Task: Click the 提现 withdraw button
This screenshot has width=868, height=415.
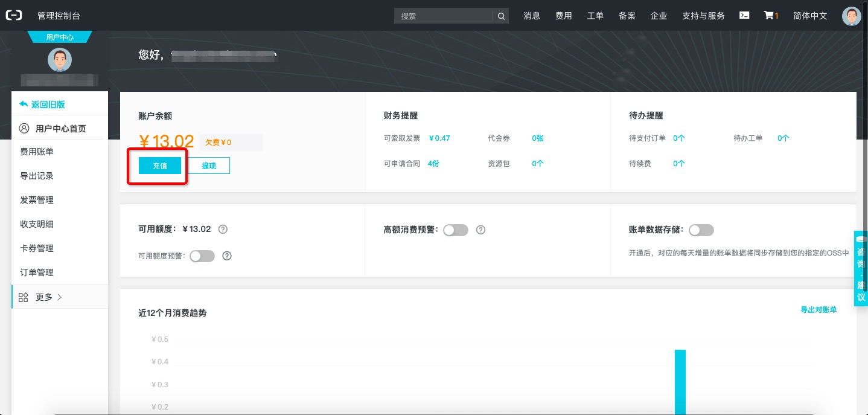Action: click(209, 166)
